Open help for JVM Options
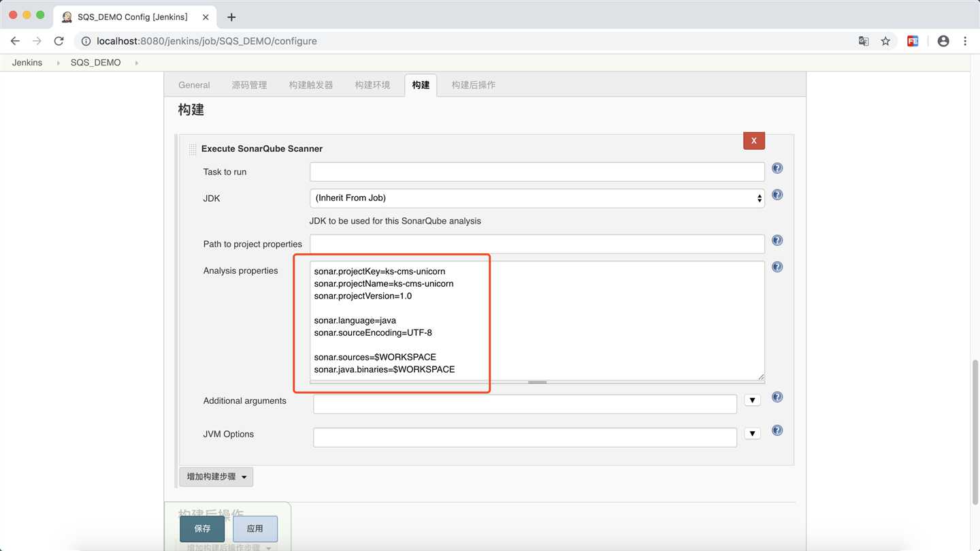Image resolution: width=980 pixels, height=551 pixels. tap(777, 430)
